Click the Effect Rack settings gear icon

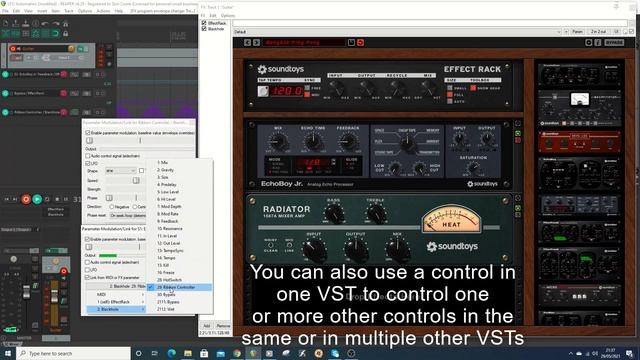point(589,42)
